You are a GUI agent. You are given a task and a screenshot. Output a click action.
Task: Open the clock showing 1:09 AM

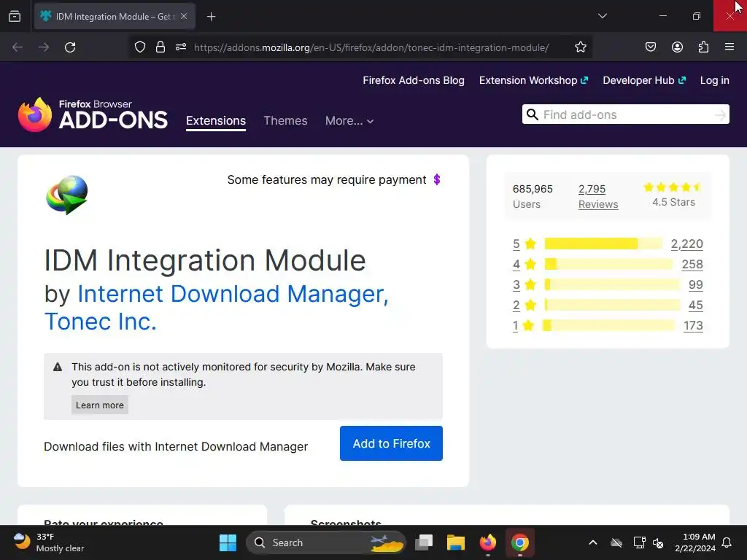click(695, 542)
